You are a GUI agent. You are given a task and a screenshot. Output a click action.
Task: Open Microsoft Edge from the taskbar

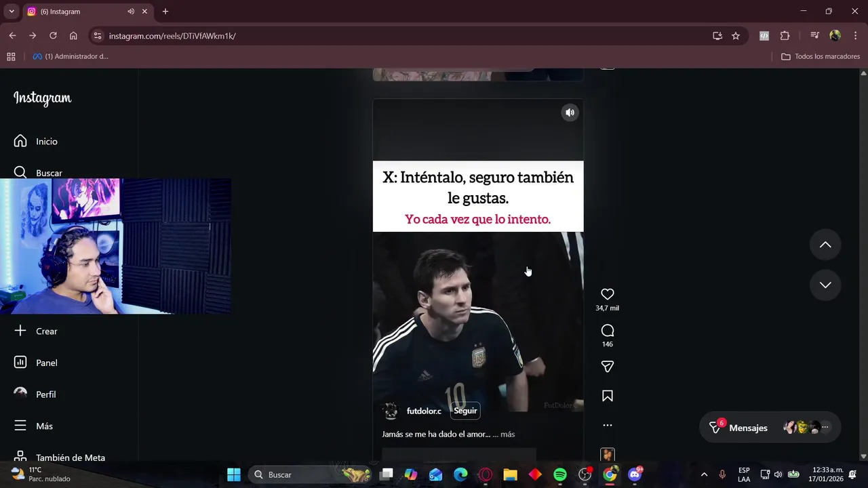pos(460,474)
